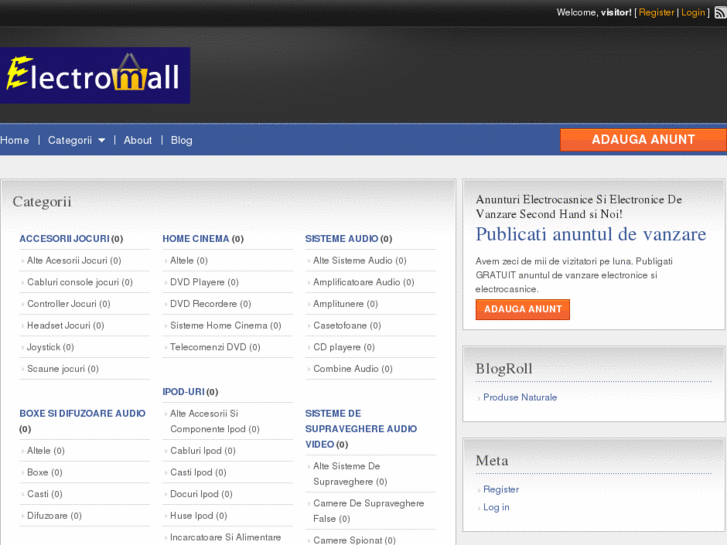Select Cabluri console jocuri subcategory
727x545 pixels.
[x=73, y=282]
